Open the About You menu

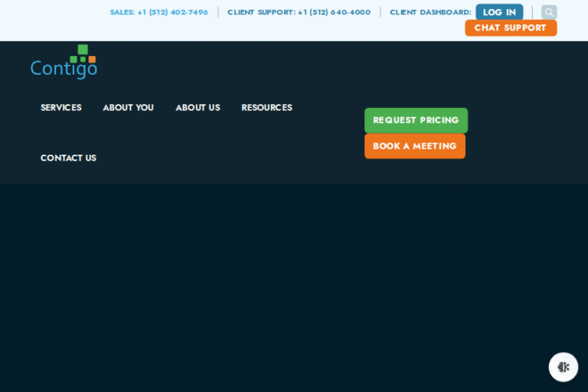129,108
